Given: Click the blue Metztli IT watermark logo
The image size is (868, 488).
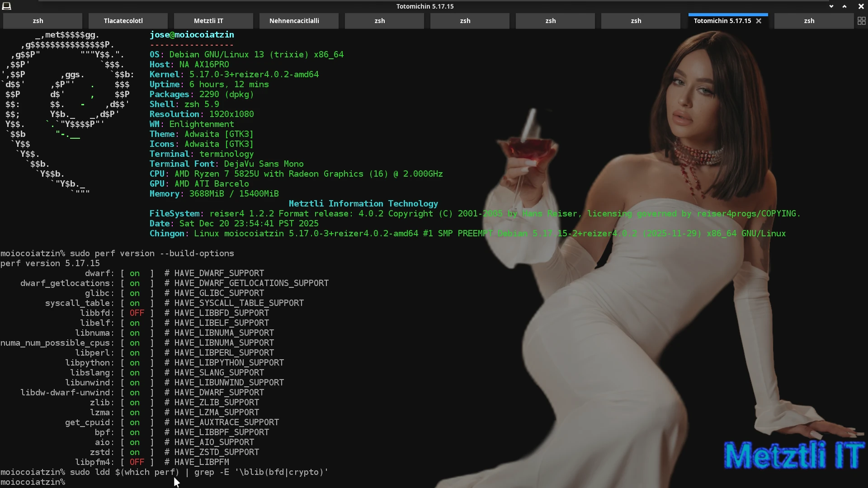Looking at the screenshot, I should click(x=794, y=455).
